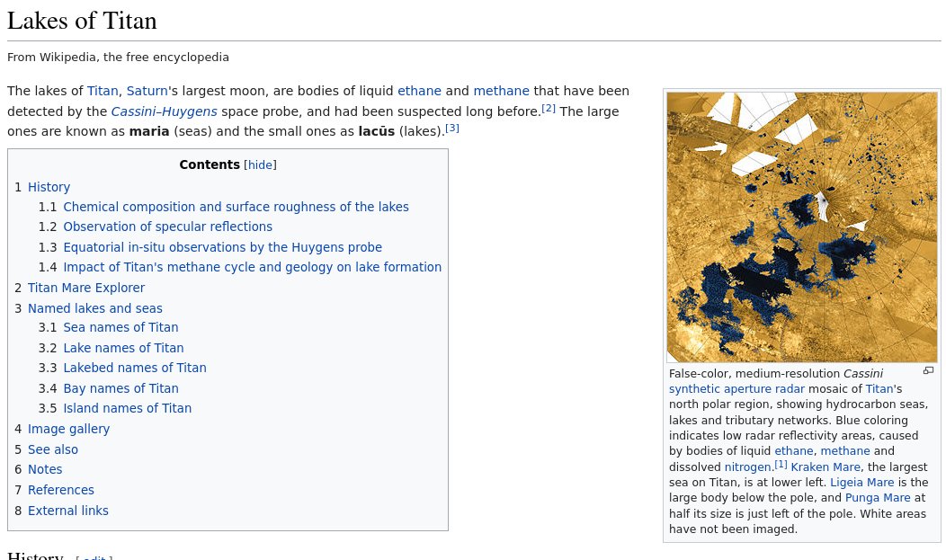Follow the Kraken Mare caption link

[x=826, y=467]
